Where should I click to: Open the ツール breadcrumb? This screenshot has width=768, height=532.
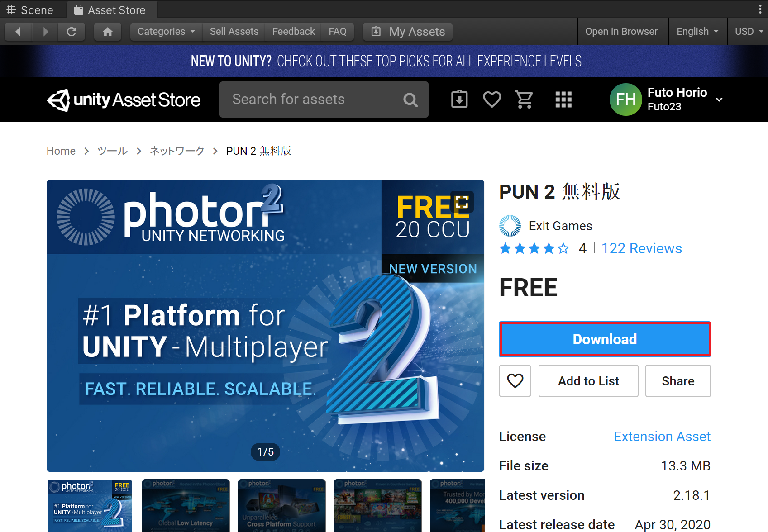click(113, 151)
